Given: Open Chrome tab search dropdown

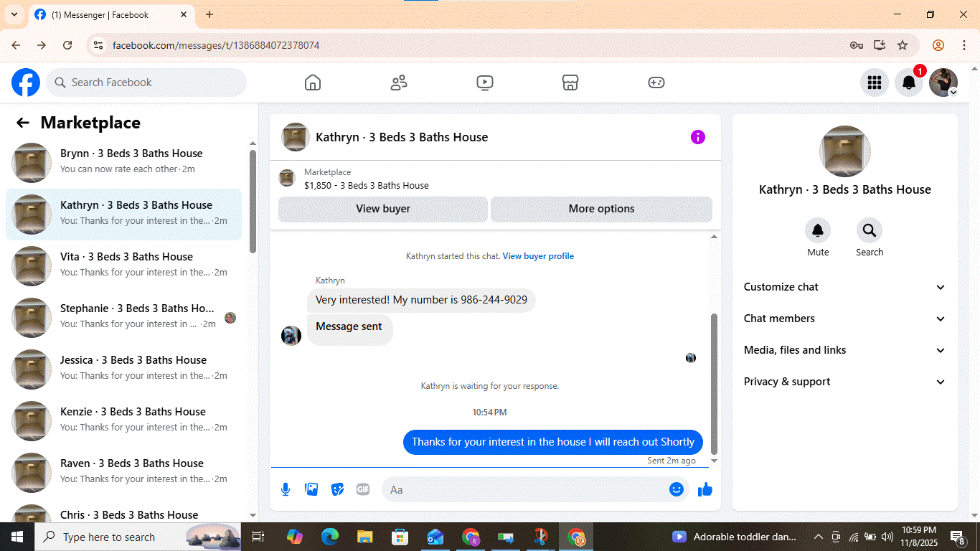Looking at the screenshot, I should 14,14.
